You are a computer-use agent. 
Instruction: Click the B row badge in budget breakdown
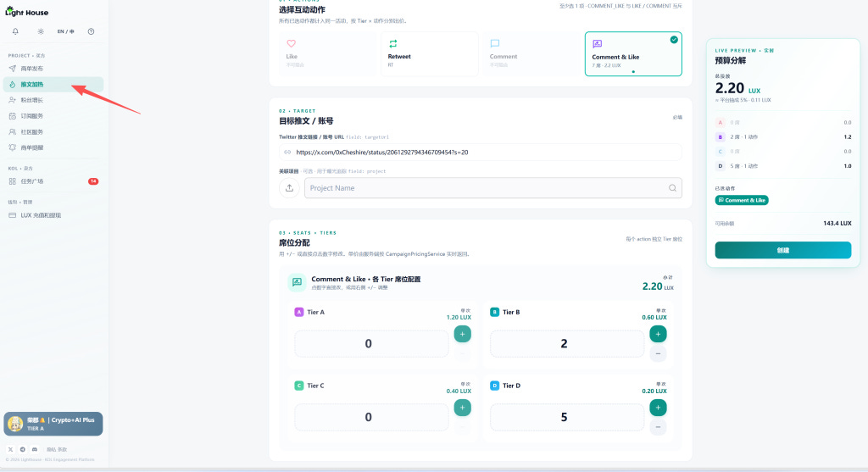(x=721, y=136)
